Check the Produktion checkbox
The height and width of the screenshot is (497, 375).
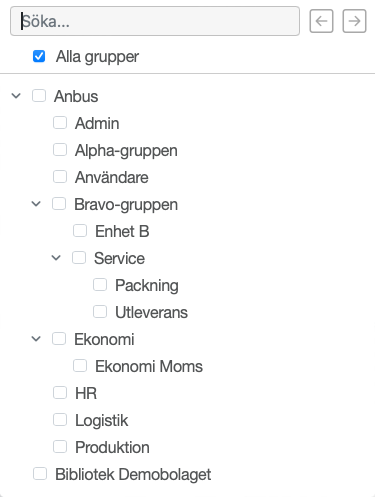[x=60, y=447]
